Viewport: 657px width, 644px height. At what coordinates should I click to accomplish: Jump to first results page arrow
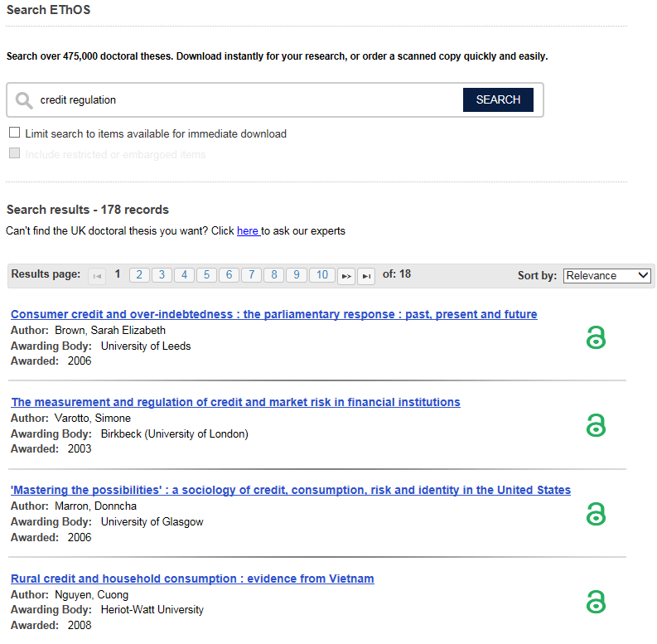tap(97, 276)
